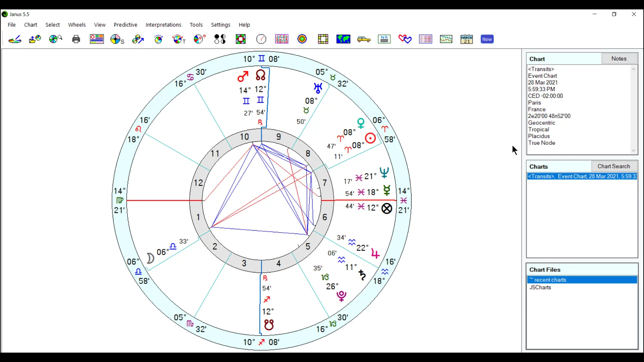Click the Interpretations menu item
This screenshot has width=644, height=362.
[x=163, y=24]
